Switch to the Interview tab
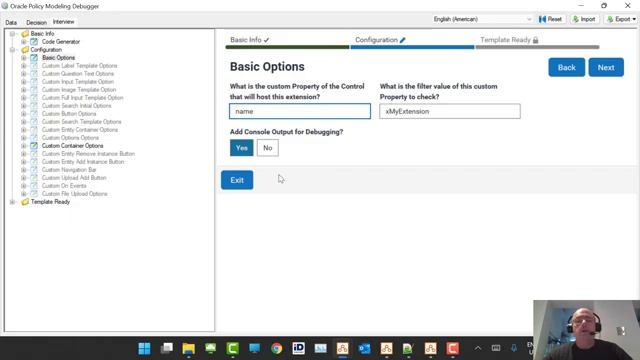640x360 pixels. click(x=63, y=22)
